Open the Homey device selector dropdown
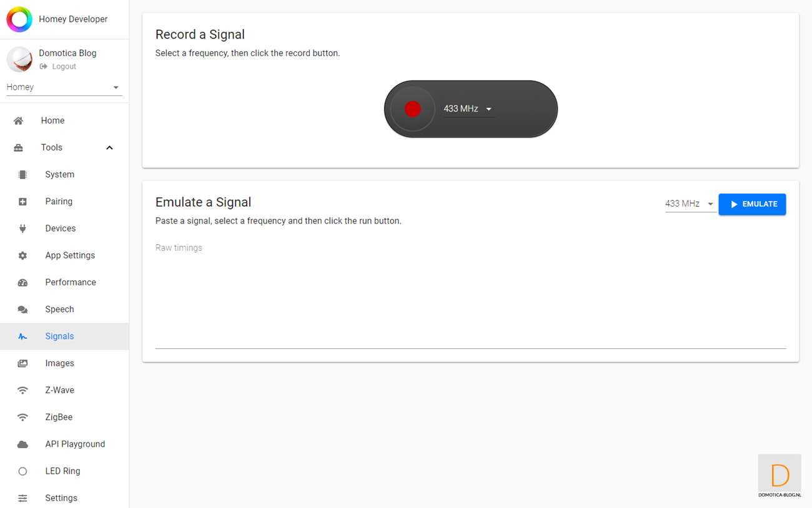Viewport: 812px width, 508px height. click(x=63, y=87)
